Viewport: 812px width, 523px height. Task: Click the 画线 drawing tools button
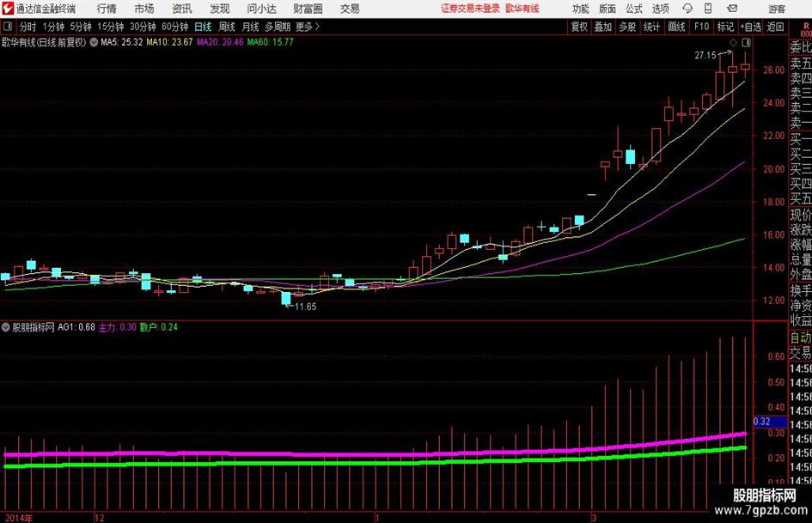point(677,27)
